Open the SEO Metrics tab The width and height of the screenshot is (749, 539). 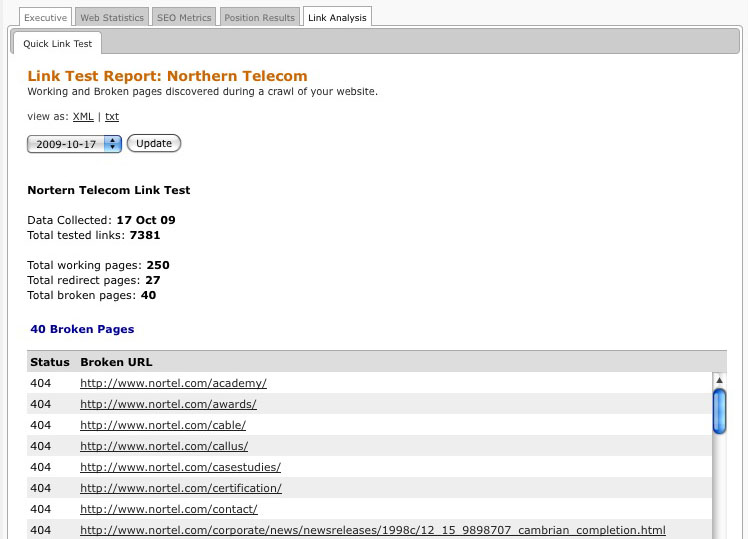(x=184, y=18)
